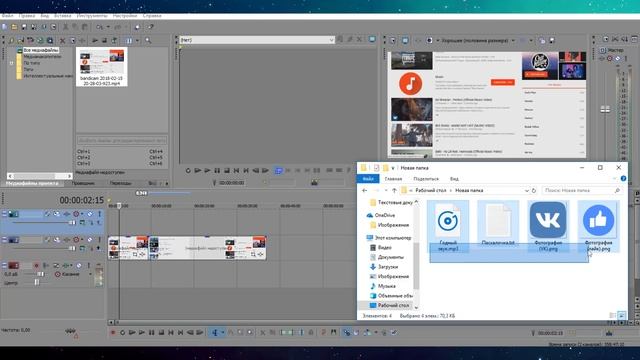Select the VK png file in Explorer
640x360 pixels.
pos(548,226)
